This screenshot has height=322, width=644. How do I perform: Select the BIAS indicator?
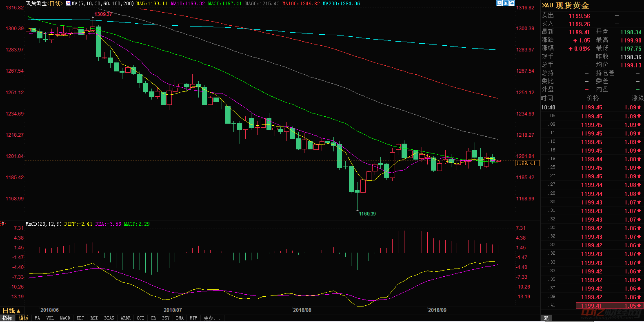click(x=109, y=318)
